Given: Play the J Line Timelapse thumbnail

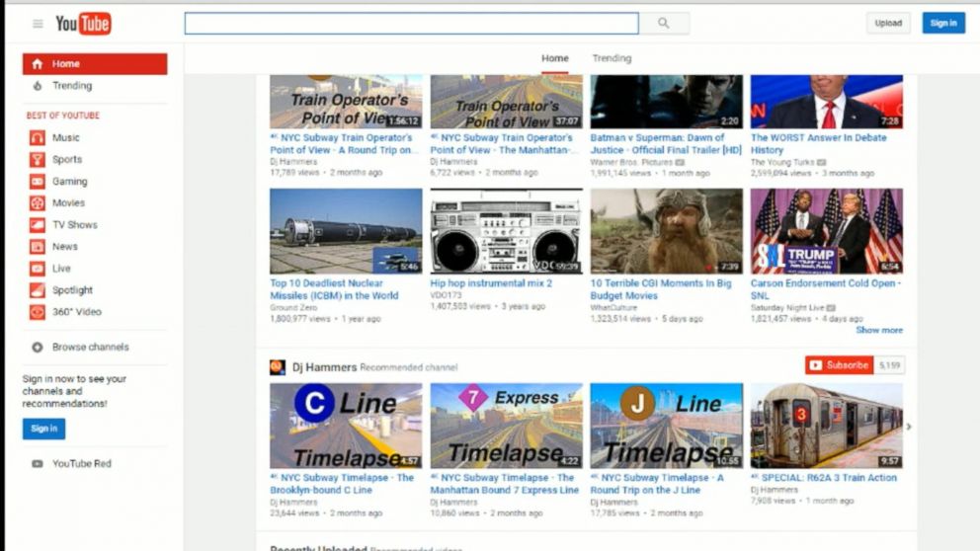Looking at the screenshot, I should [666, 426].
